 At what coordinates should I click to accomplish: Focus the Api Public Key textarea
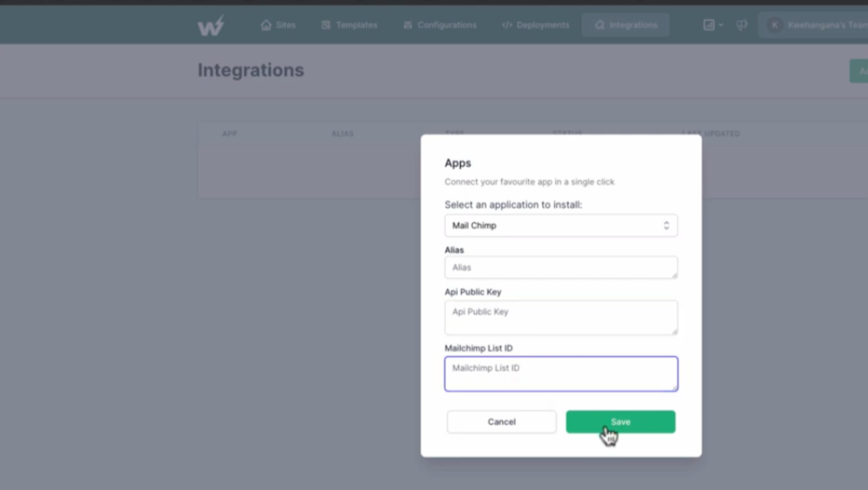pyautogui.click(x=561, y=317)
